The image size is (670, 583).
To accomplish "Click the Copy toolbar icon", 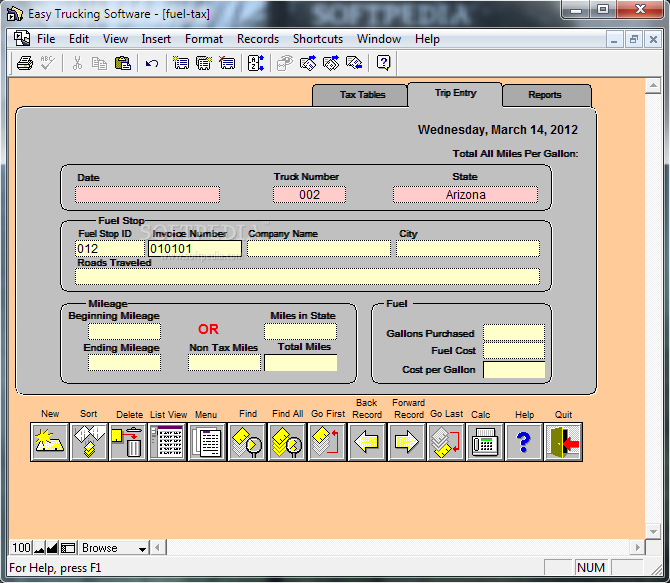I will pos(100,63).
